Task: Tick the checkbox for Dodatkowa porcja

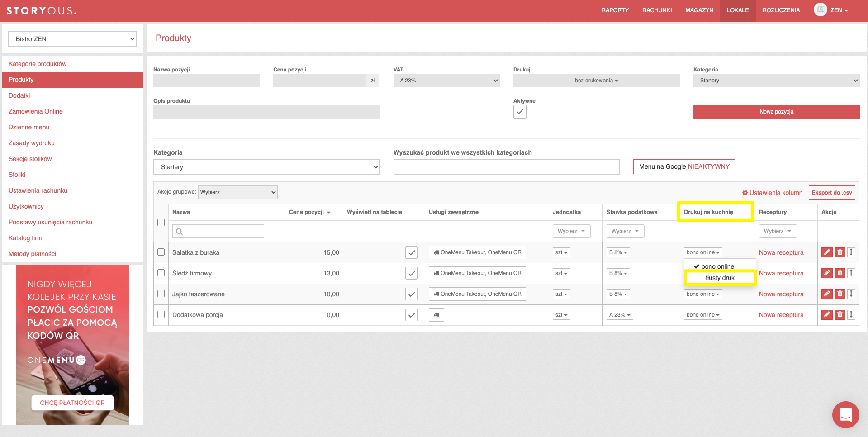Action: 161,314
